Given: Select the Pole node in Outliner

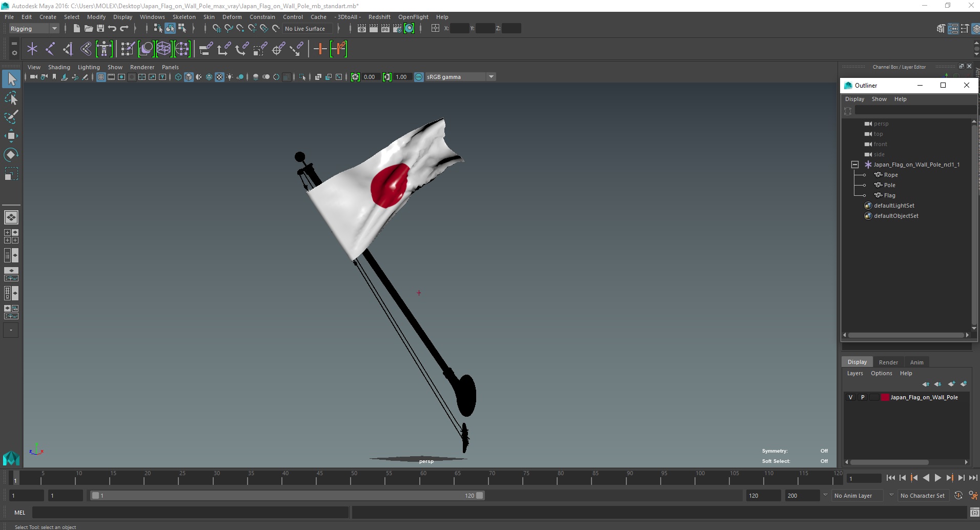Looking at the screenshot, I should [x=889, y=185].
